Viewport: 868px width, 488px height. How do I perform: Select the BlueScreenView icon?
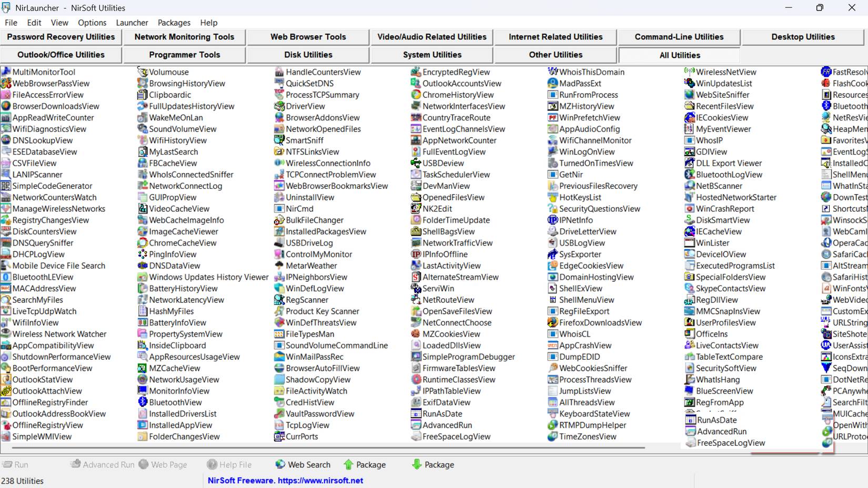(689, 391)
